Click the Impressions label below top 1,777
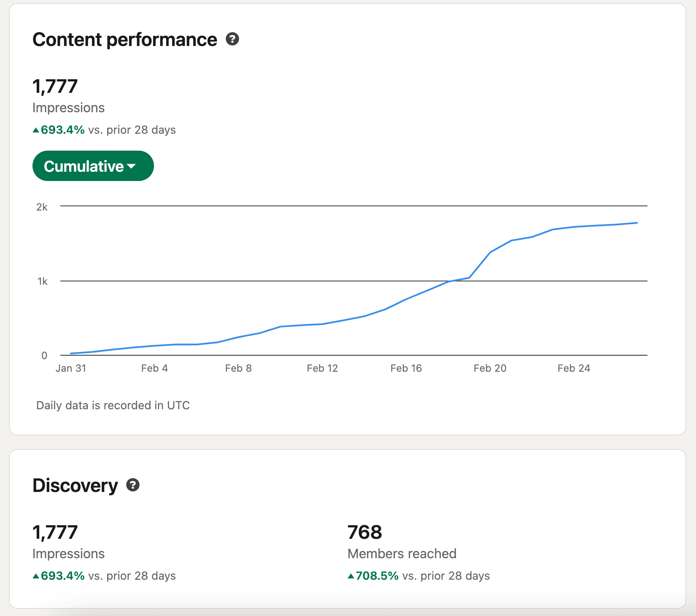Image resolution: width=696 pixels, height=616 pixels. (68, 108)
